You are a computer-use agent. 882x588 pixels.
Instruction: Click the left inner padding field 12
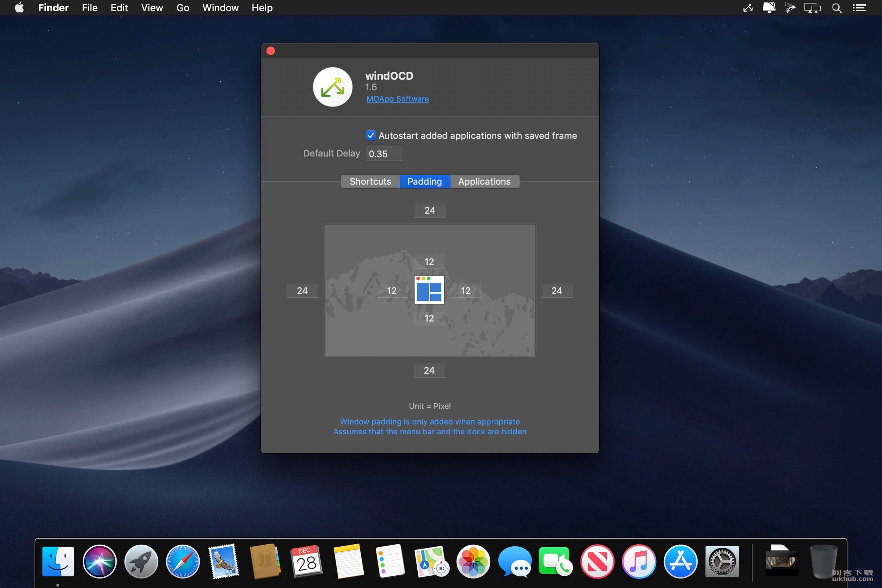(x=392, y=290)
